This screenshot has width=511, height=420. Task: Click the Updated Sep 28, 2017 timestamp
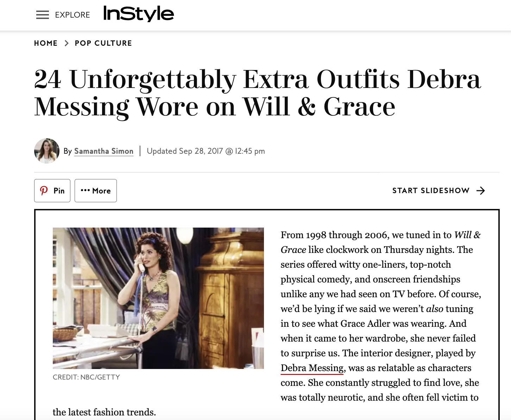206,151
